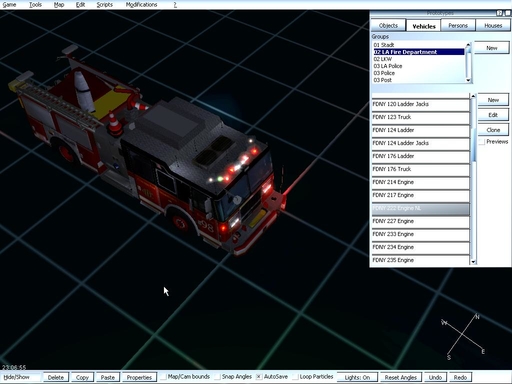Click the vehicle list scrollbar thumb

473,144
